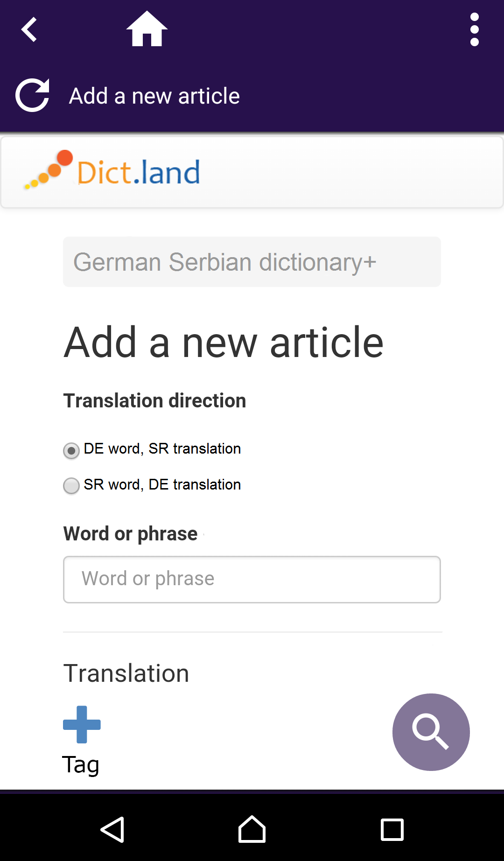Click the refresh page icon

click(x=33, y=95)
